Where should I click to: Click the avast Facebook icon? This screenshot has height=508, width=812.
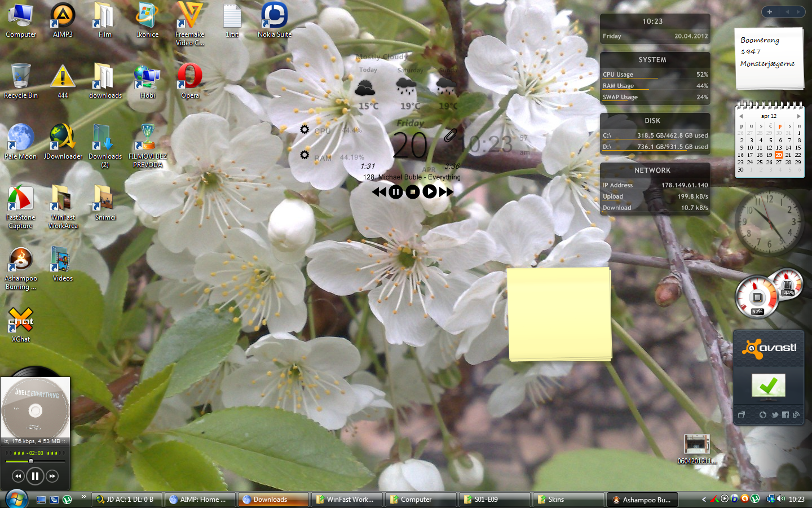click(x=785, y=415)
